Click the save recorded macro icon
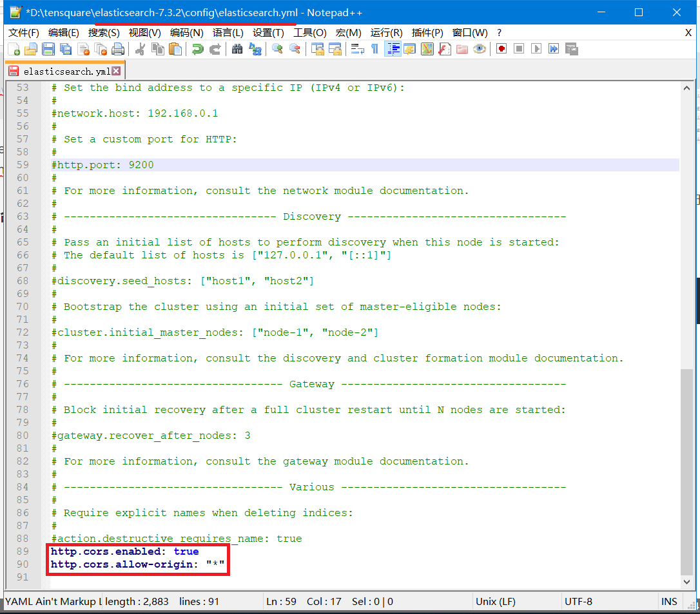 click(x=572, y=49)
